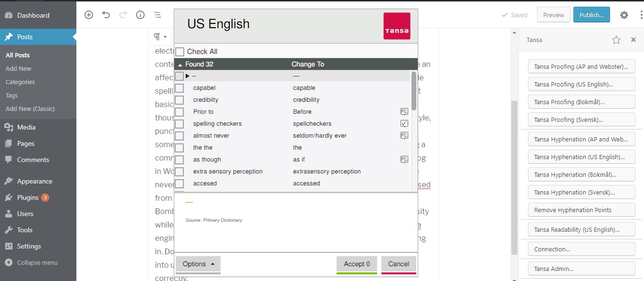Click the Comments sidebar icon
This screenshot has height=281, width=644.
9,160
